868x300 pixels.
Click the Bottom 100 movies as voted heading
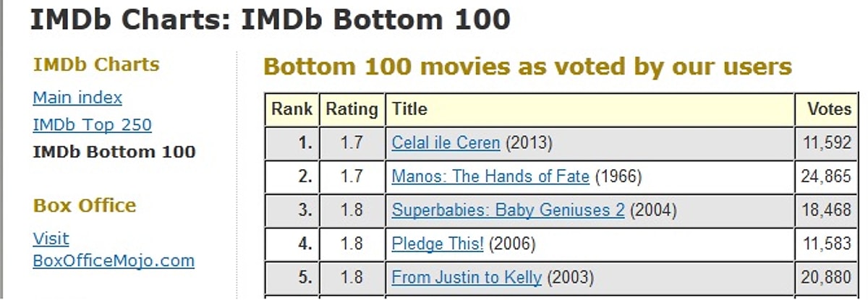[x=527, y=67]
